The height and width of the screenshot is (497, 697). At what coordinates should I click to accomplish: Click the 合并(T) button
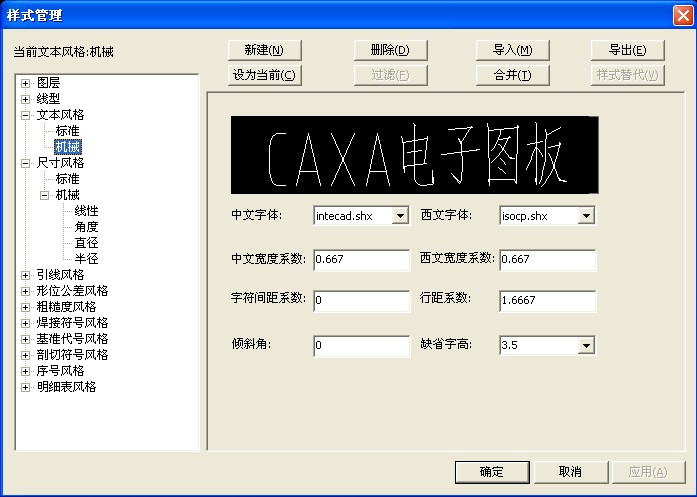(x=513, y=75)
